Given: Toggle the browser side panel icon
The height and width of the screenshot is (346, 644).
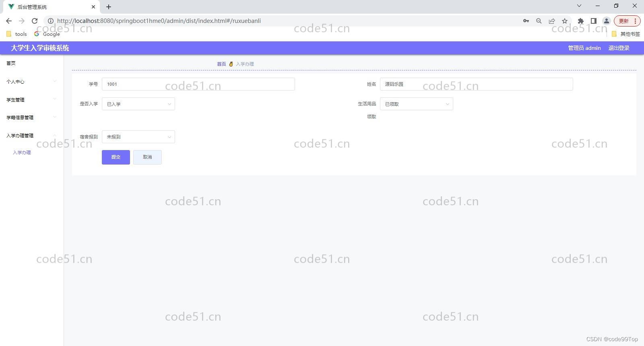Looking at the screenshot, I should point(593,21).
